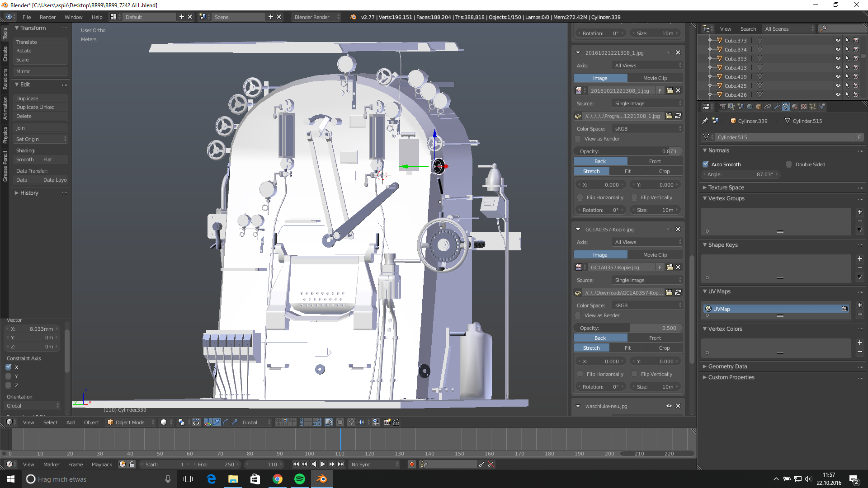Open the Object Mode dropdown

[130, 422]
